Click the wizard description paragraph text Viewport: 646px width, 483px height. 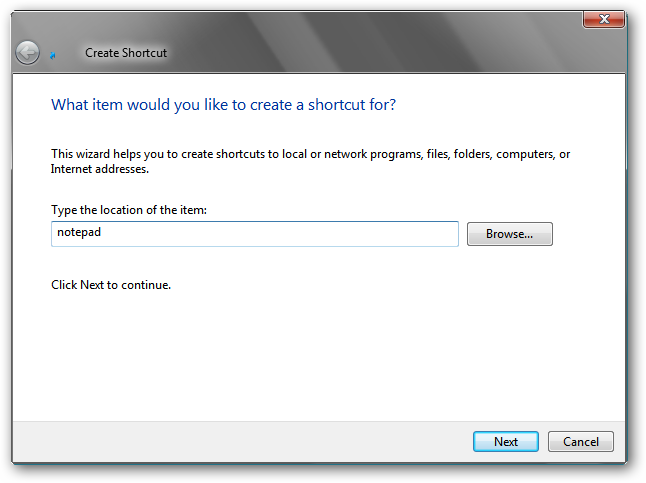point(310,162)
